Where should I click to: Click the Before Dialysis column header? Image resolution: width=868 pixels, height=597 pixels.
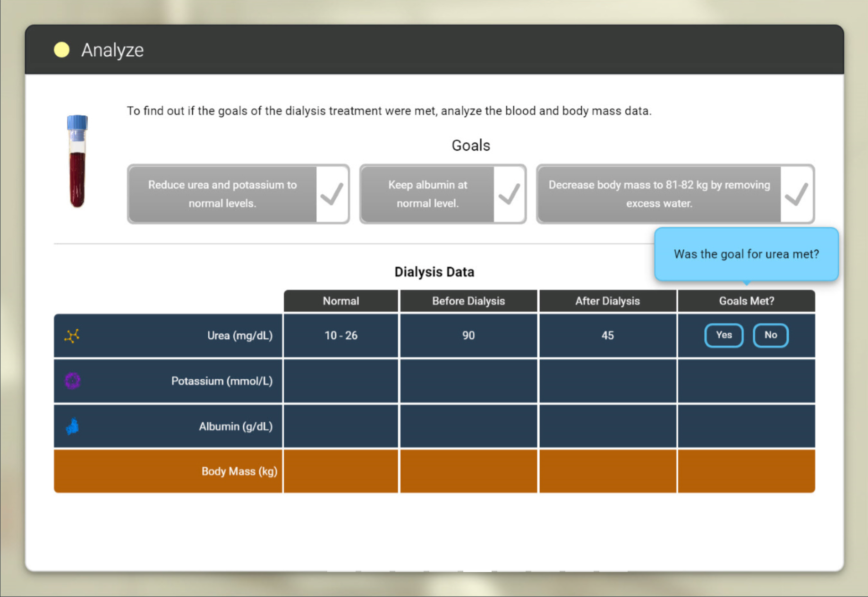[468, 301]
